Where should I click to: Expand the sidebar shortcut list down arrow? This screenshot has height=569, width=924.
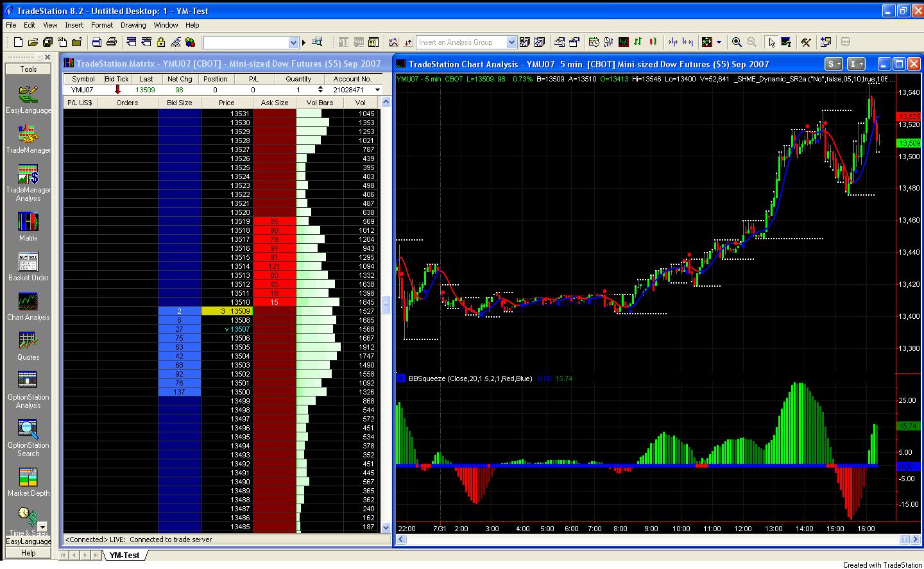point(43,527)
